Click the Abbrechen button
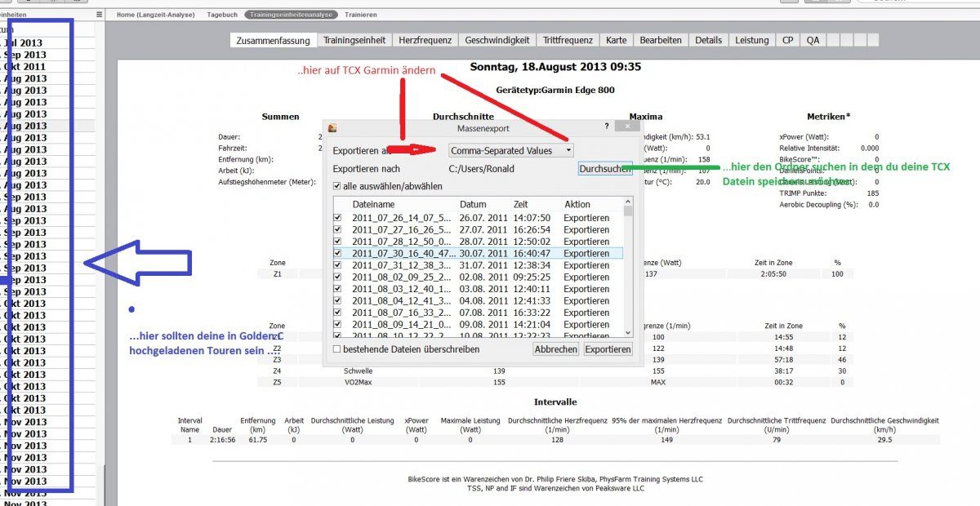The width and height of the screenshot is (980, 506). [555, 349]
